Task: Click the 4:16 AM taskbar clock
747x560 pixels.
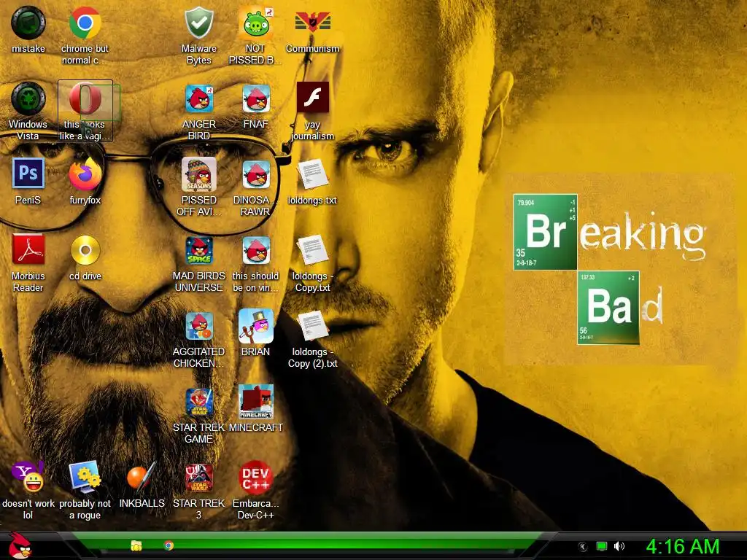Action: pos(682,546)
